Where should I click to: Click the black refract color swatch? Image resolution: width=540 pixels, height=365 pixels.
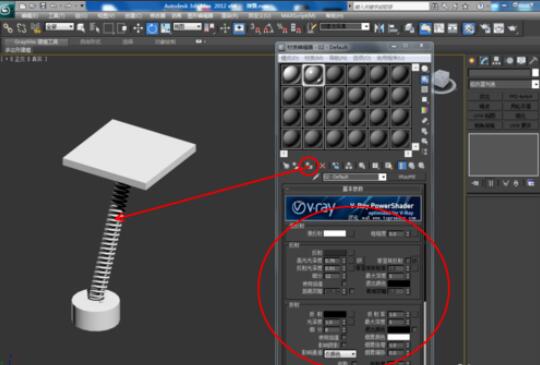coord(335,314)
